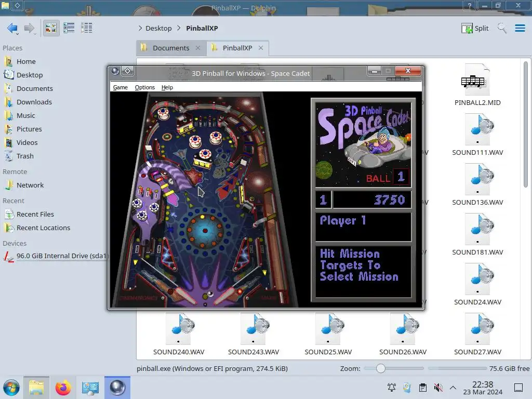Click the 75.6 GiB free space bar
The height and width of the screenshot is (399, 532).
(457, 368)
